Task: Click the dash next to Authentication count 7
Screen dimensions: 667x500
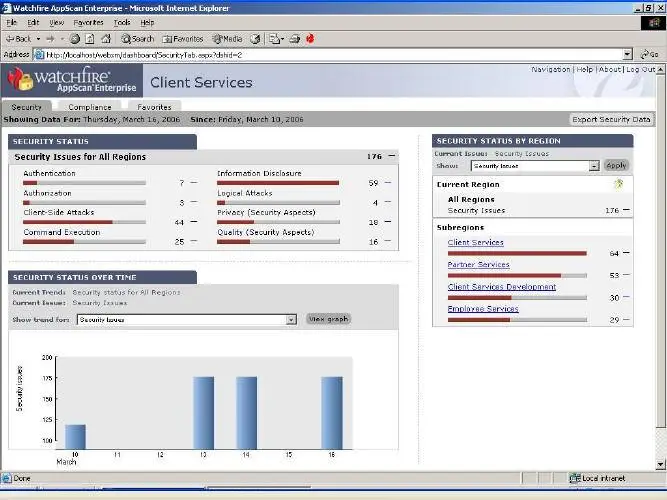Action: (194, 183)
